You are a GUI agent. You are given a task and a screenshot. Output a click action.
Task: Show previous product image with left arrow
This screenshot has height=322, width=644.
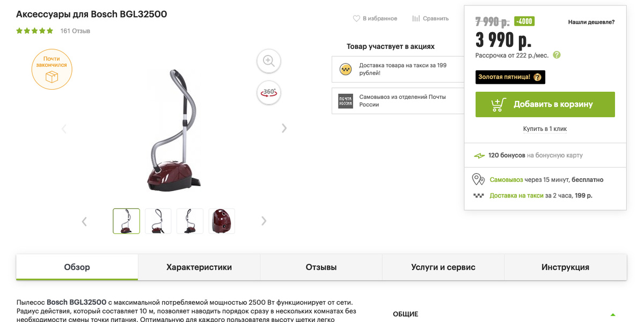coord(64,128)
